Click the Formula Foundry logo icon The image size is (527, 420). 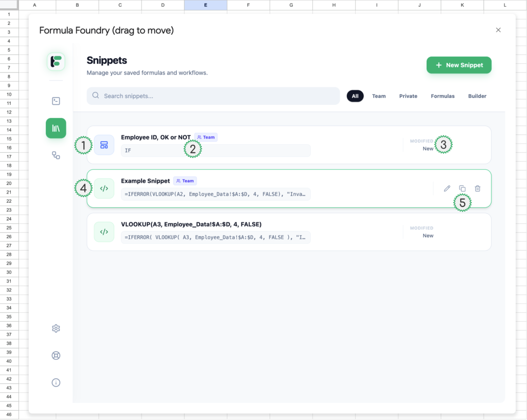(56, 61)
